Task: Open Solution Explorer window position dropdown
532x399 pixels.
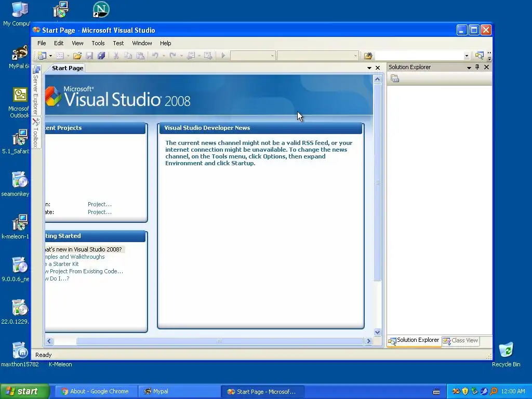Action: (469, 68)
